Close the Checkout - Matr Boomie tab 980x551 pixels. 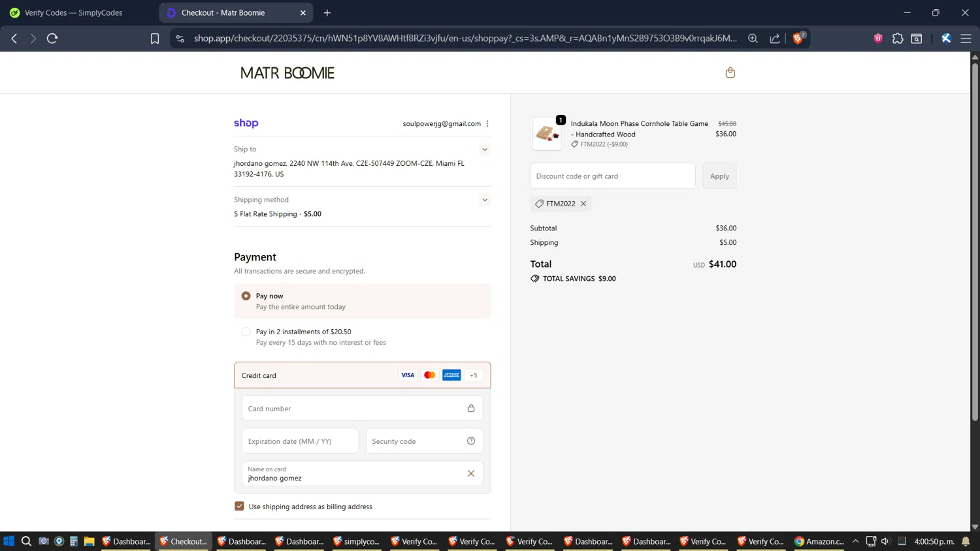[303, 12]
